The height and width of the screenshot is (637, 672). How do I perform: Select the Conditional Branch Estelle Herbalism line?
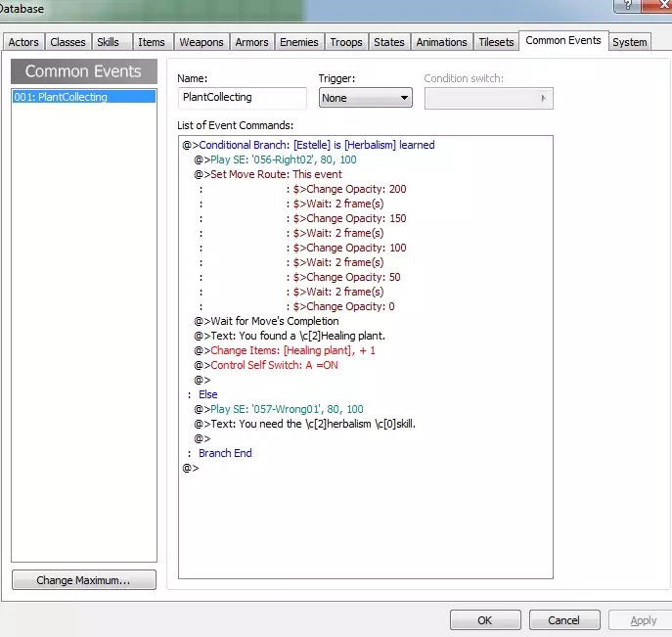[x=308, y=145]
